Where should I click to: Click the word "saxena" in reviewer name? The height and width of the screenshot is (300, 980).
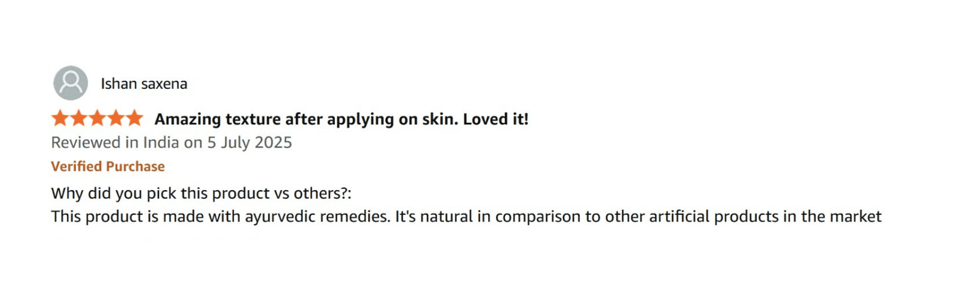[x=164, y=84]
